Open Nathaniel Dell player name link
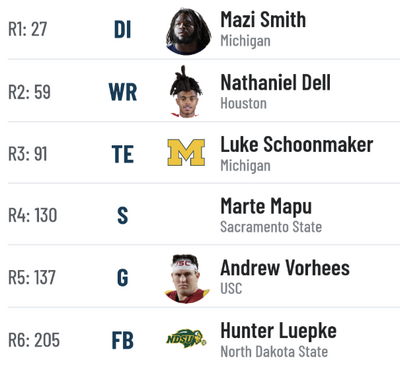The height and width of the screenshot is (371, 400). [x=275, y=82]
